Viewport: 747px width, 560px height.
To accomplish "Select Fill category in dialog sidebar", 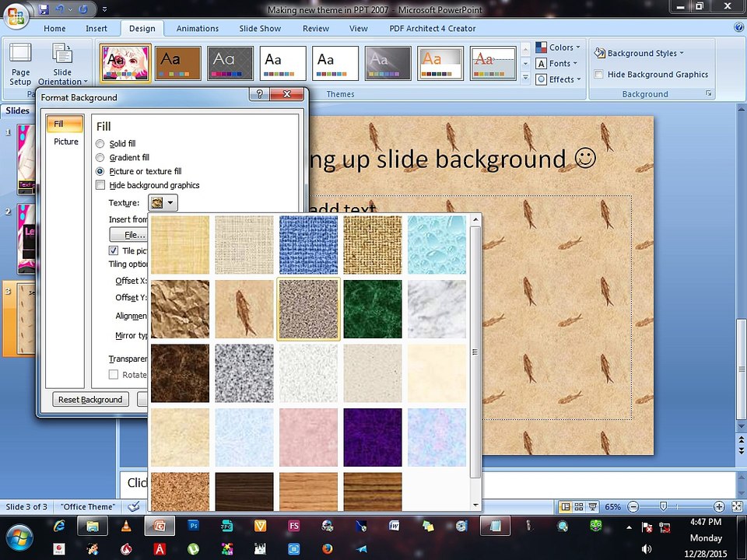I will 65,124.
